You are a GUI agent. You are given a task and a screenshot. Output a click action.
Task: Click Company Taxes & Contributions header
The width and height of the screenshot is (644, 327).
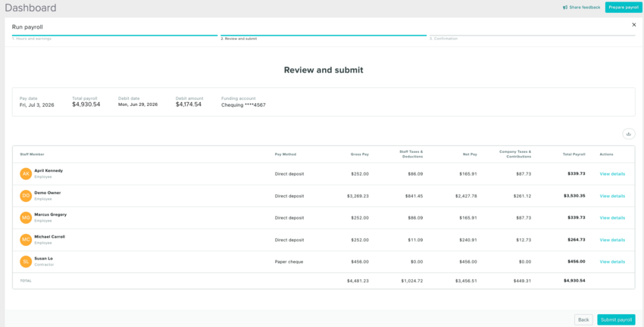click(x=515, y=154)
